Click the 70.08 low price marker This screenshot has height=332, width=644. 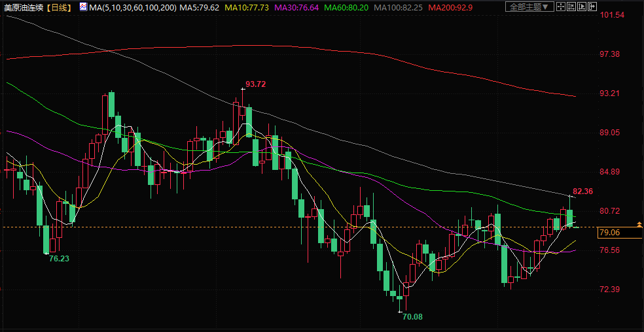coord(412,316)
